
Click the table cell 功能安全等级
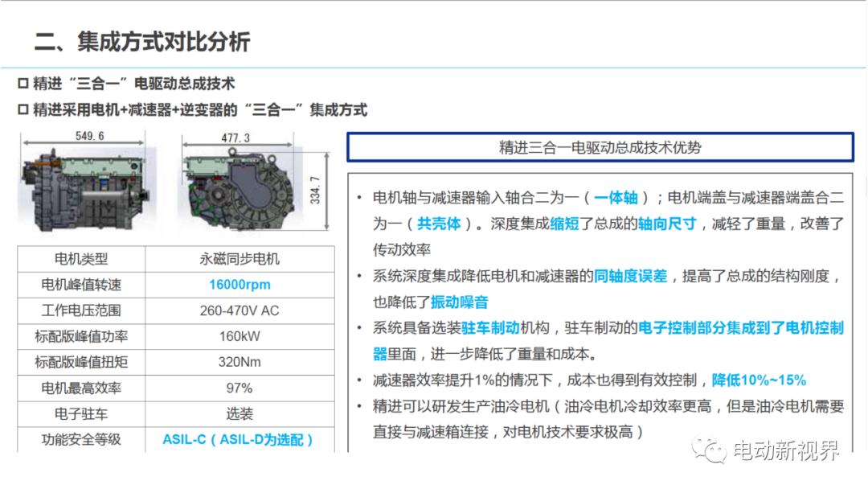81,440
